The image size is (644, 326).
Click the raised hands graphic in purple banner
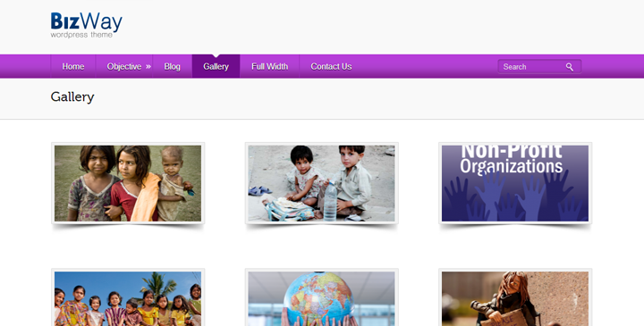point(515,196)
